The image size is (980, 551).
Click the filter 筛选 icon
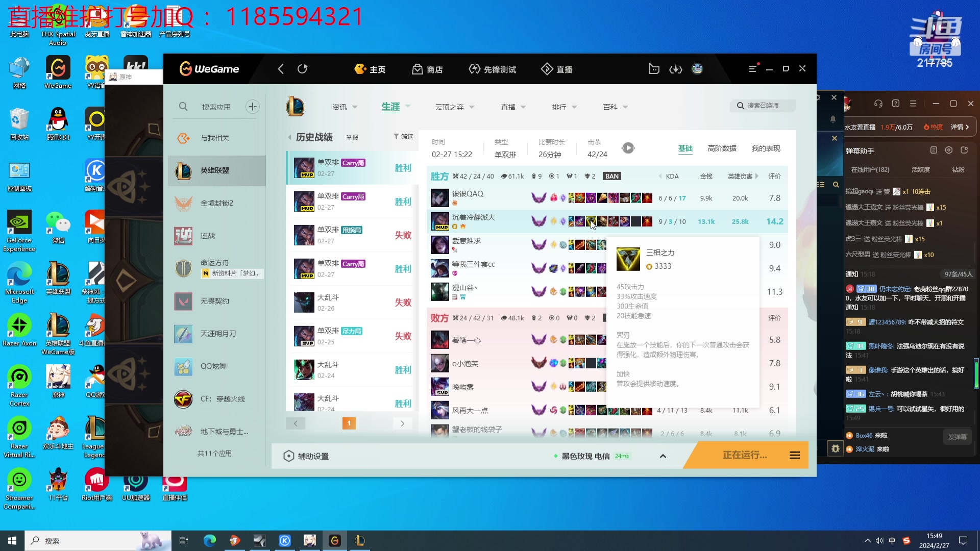pyautogui.click(x=397, y=137)
